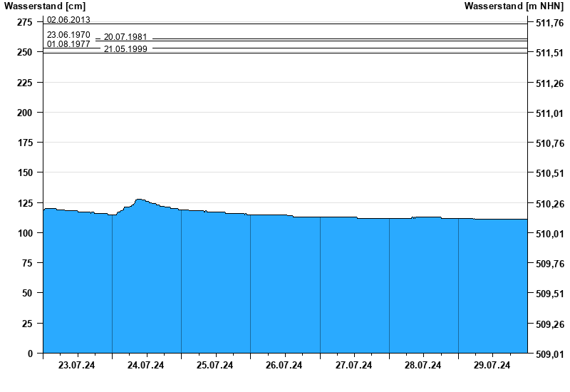The width and height of the screenshot is (570, 392).
Task: Click the 02.06.2013 high-water mark label
Action: pos(68,20)
